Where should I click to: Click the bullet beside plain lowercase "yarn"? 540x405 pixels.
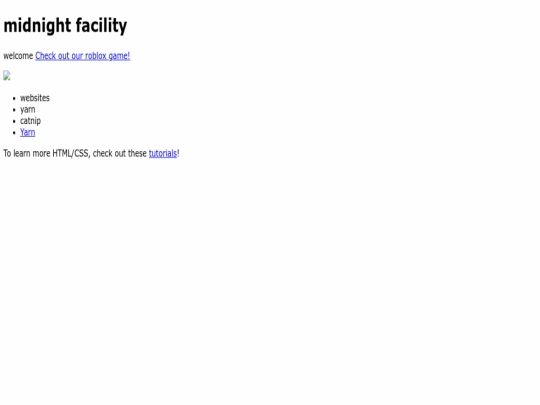pos(14,110)
